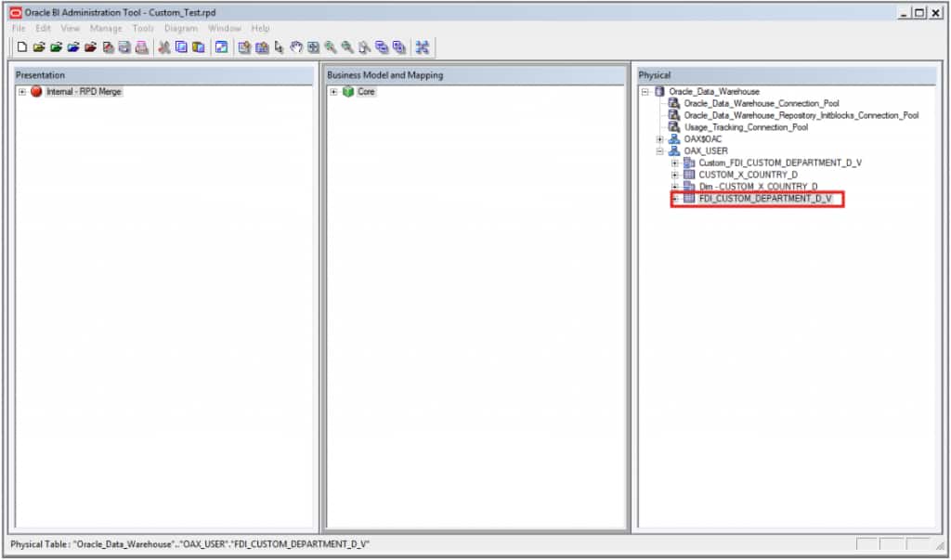Click the Copy icon in the toolbar

[182, 47]
